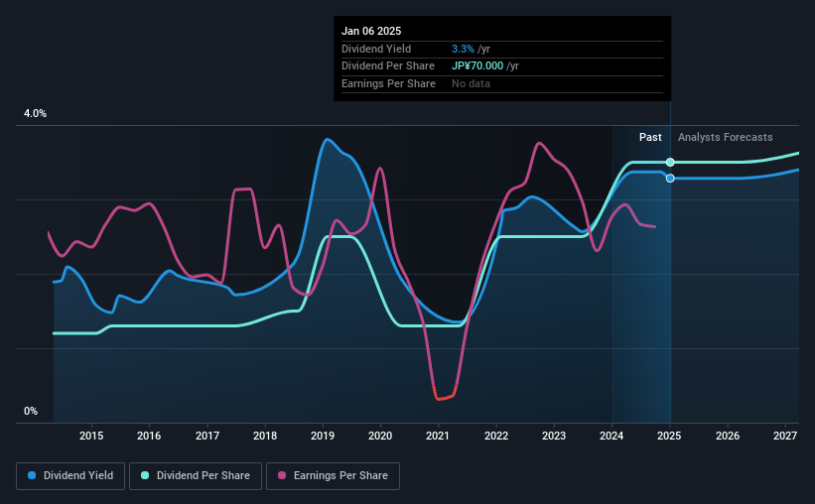Click the 2021 x-axis label
The width and height of the screenshot is (815, 504).
[x=438, y=436]
